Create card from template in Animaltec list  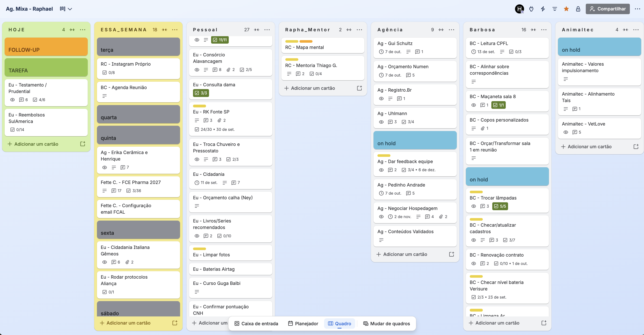636,147
